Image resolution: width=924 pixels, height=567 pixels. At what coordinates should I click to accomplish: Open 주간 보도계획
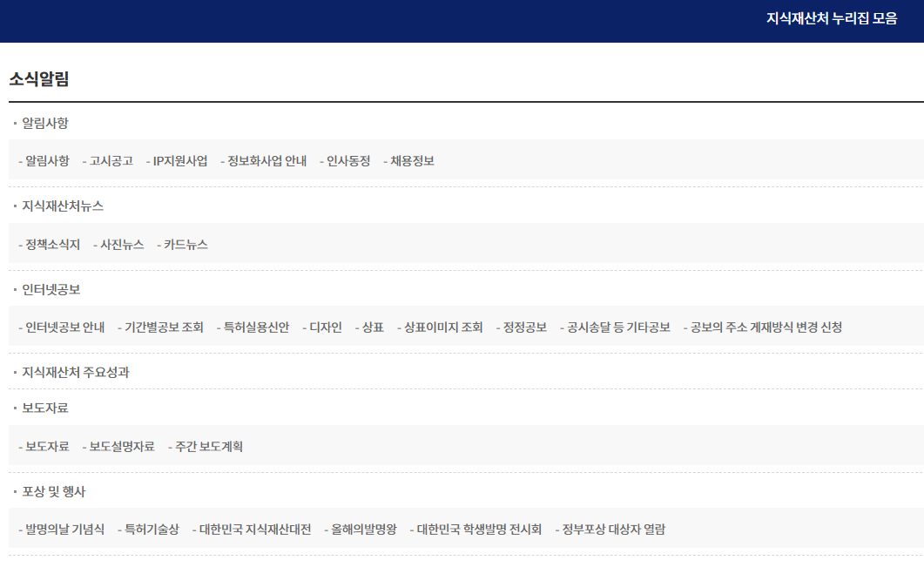209,447
